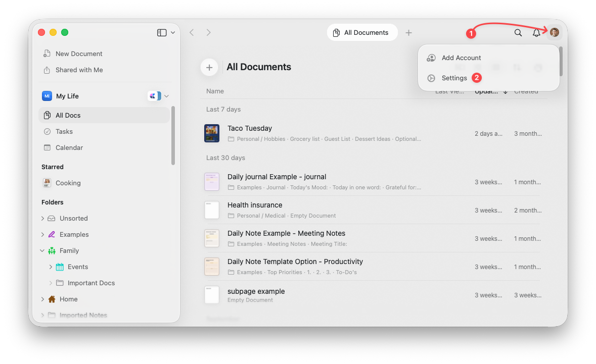Expand the Examples folder
This screenshot has width=596, height=364.
42,235
